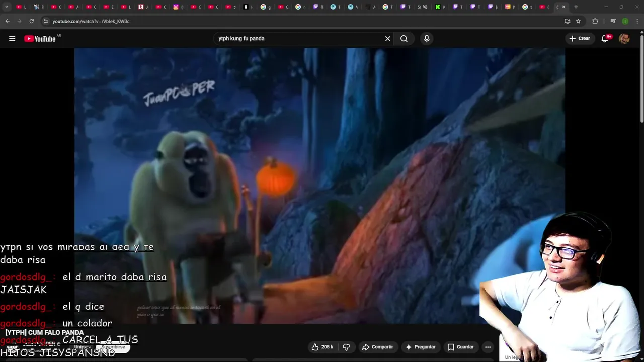Click the Unirse button
This screenshot has height=362, width=644.
coord(82,347)
